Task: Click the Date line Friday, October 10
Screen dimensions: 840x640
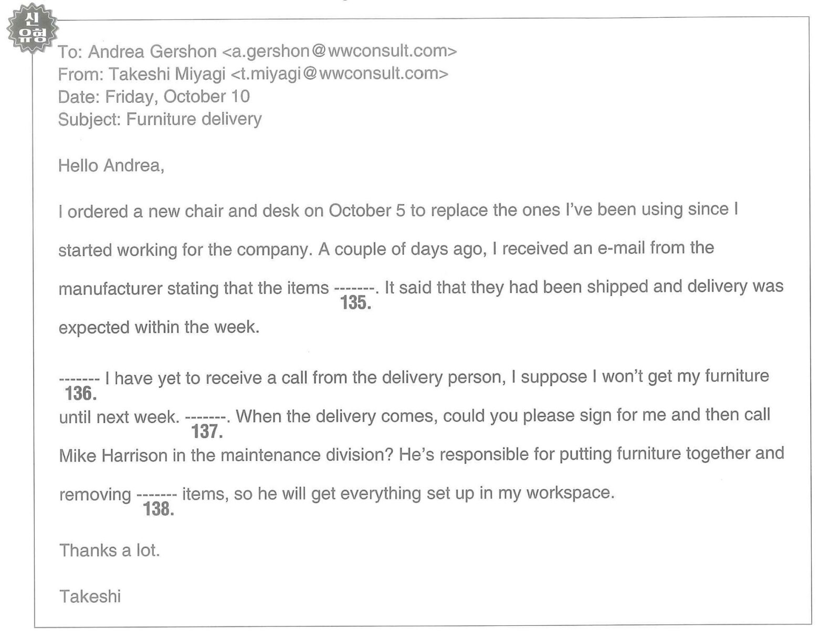Action: (x=154, y=97)
